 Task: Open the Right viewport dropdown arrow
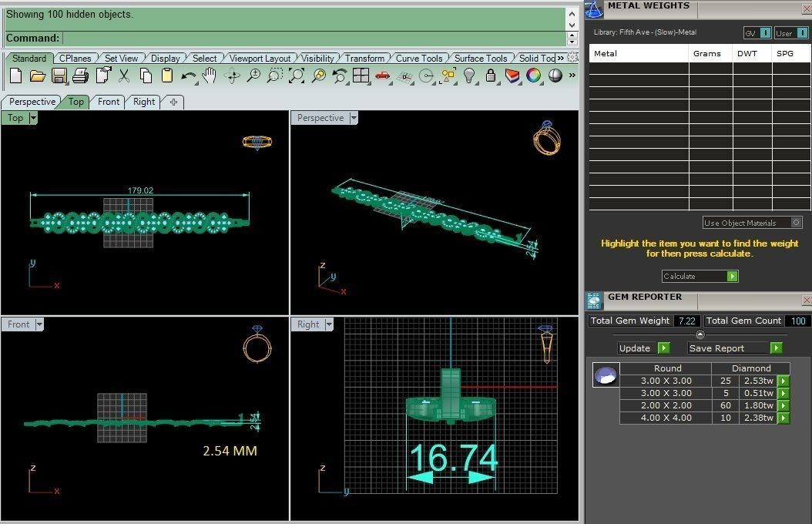coord(329,324)
